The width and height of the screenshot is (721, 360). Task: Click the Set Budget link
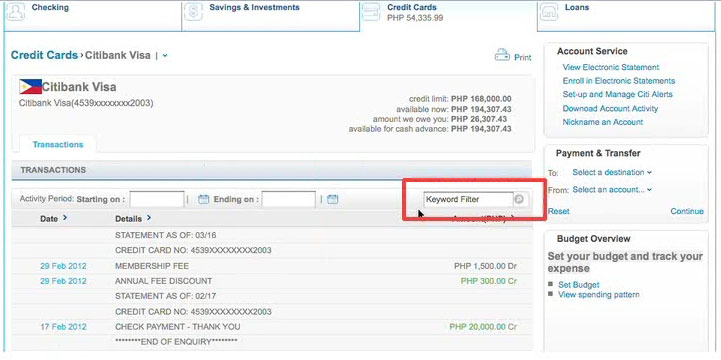coord(578,285)
